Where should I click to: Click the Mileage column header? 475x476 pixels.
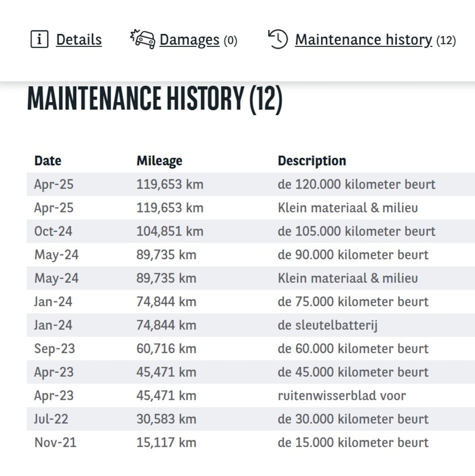point(159,161)
